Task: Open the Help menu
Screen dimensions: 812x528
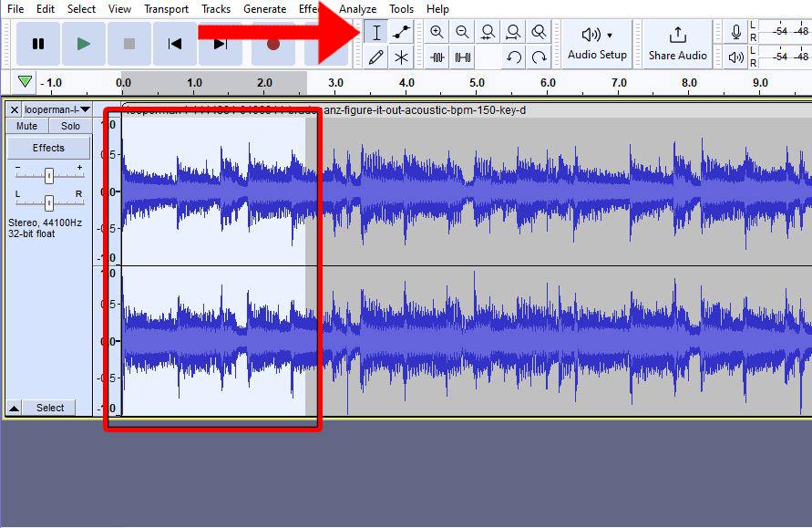Action: pos(437,9)
